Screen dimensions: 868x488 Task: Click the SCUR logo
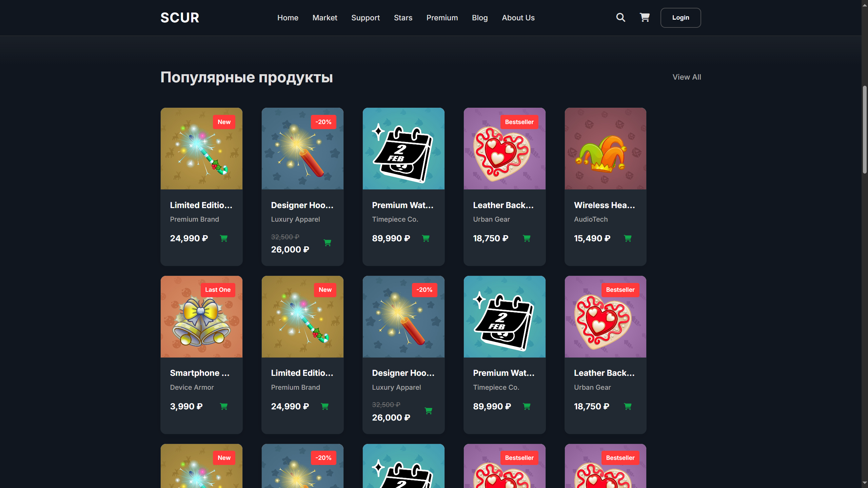click(x=180, y=18)
